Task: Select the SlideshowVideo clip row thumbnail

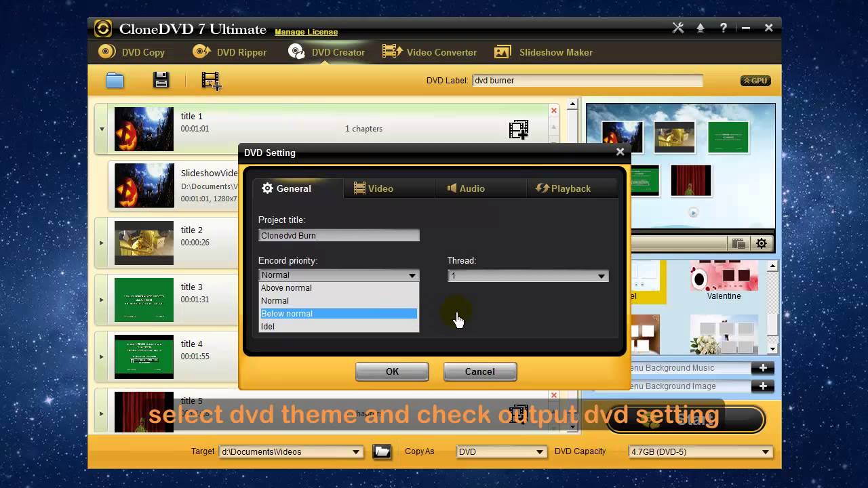Action: [144, 186]
